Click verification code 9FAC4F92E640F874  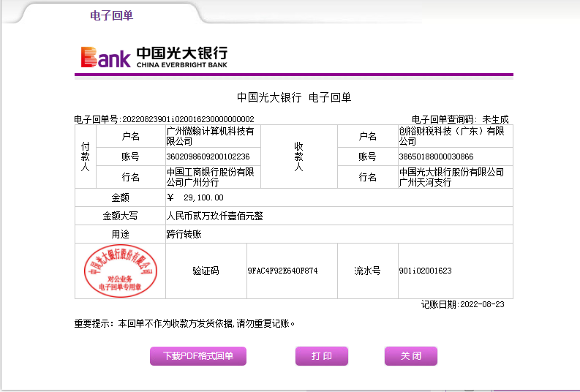(282, 271)
